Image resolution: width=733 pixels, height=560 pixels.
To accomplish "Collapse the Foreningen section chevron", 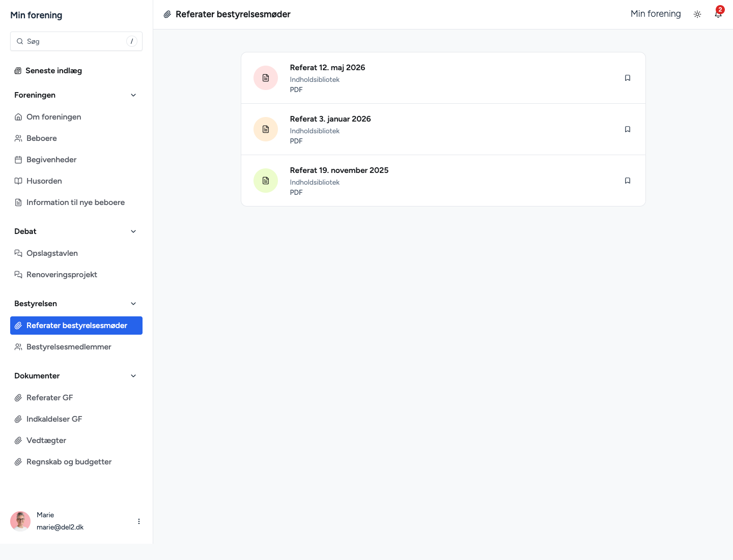I will [133, 95].
